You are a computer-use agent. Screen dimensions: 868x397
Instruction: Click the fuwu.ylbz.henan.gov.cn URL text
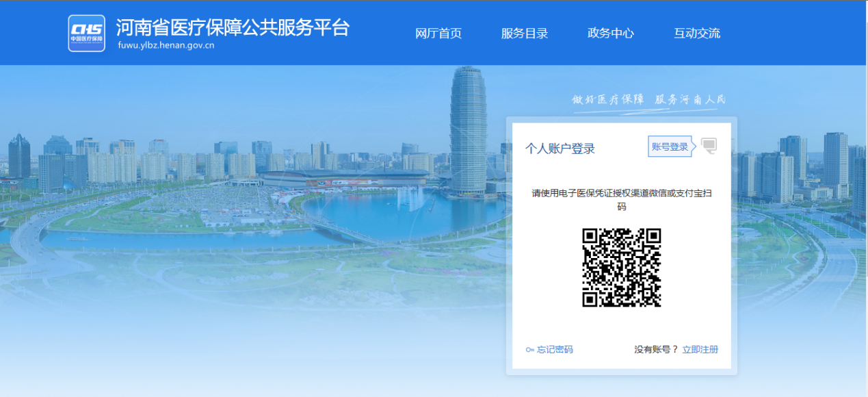(166, 46)
